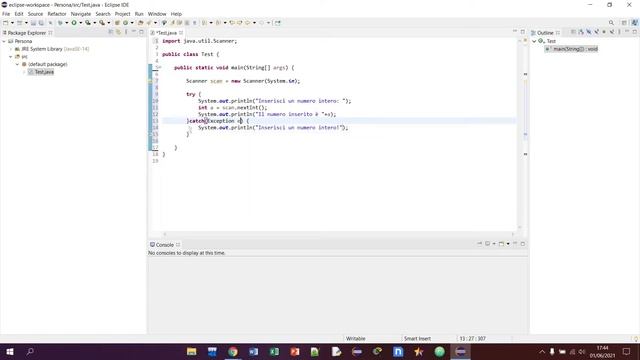The width and height of the screenshot is (640, 360).
Task: Open File Explorer from taskbar
Action: pos(191,351)
